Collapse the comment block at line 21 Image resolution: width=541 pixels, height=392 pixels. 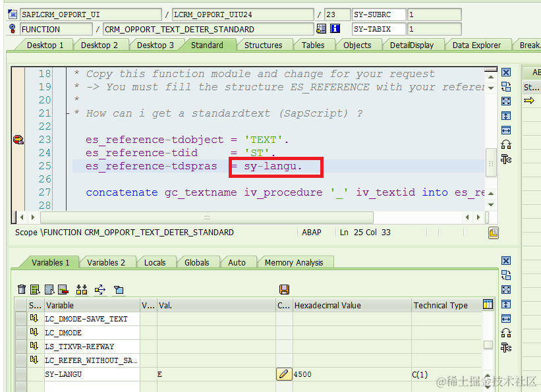tap(69, 113)
